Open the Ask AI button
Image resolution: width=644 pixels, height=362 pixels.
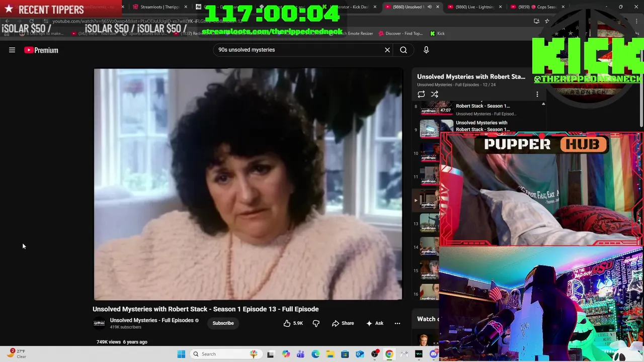374,323
